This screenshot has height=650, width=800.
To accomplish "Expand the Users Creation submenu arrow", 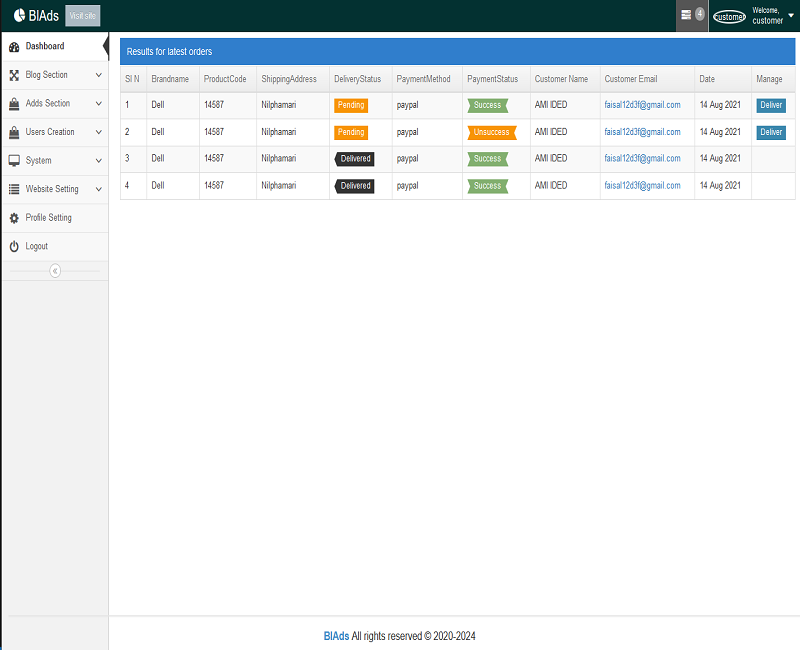I will pos(98,132).
